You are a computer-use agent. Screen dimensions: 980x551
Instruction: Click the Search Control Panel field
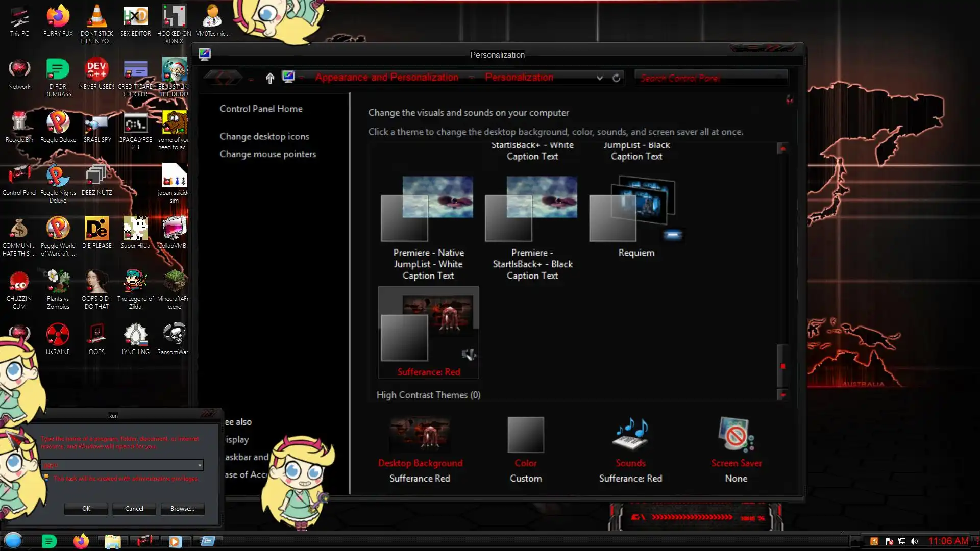tap(709, 78)
